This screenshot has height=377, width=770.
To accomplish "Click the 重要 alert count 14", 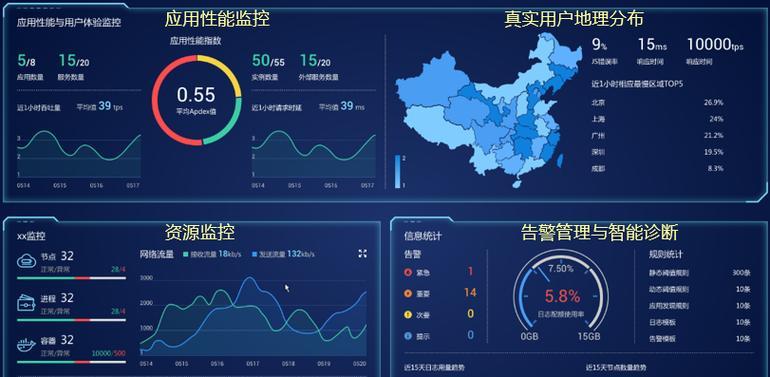I will tap(470, 293).
